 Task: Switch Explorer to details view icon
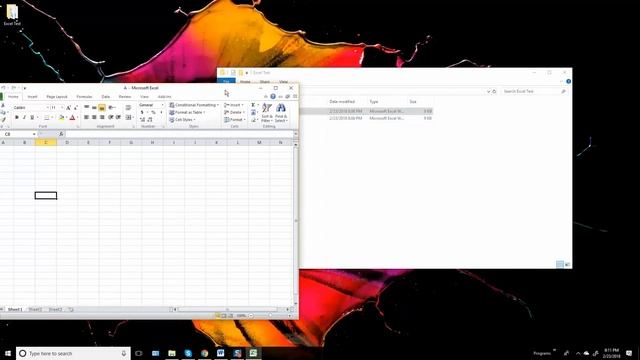560,264
